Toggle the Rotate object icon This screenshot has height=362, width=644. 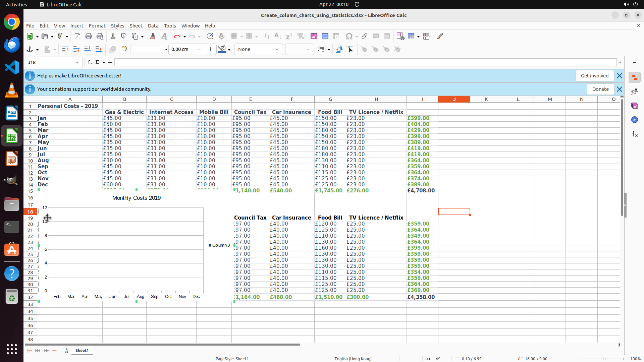point(339,50)
